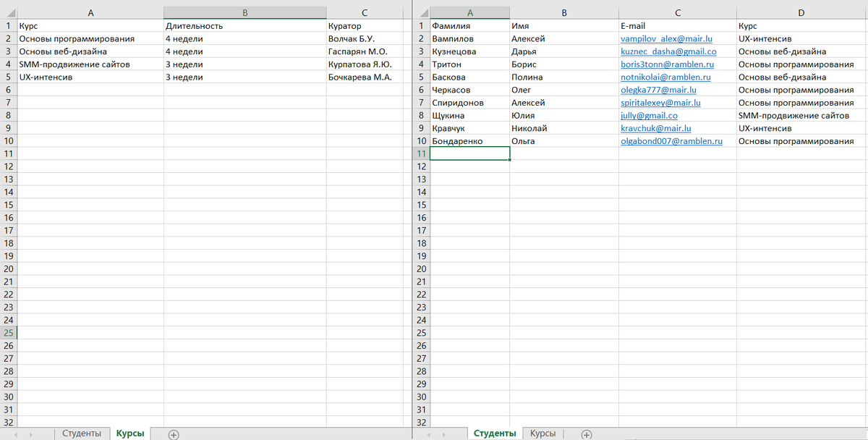Select the Имя header cell
Viewport: 868px width, 440px height.
[x=564, y=26]
